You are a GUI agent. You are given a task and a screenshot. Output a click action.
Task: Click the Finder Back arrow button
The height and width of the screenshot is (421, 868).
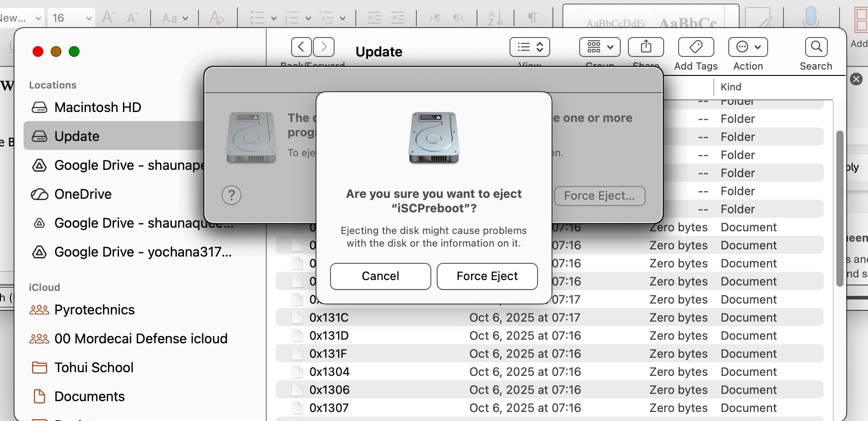pos(301,47)
